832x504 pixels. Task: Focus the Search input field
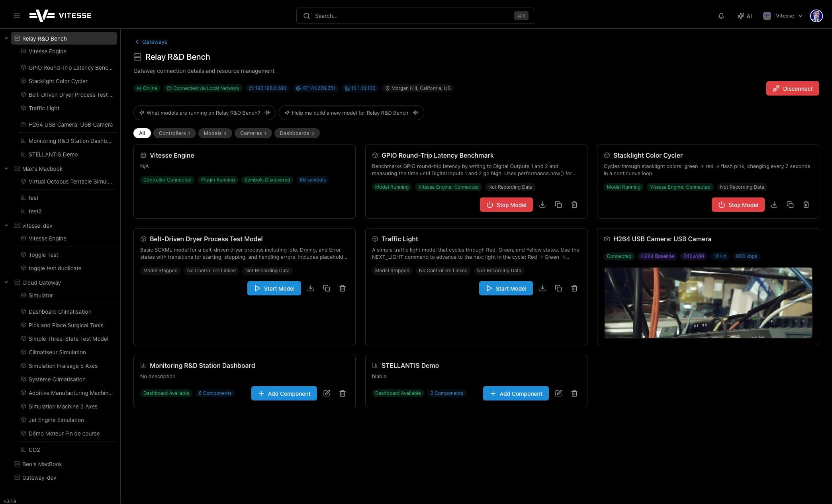pyautogui.click(x=415, y=16)
